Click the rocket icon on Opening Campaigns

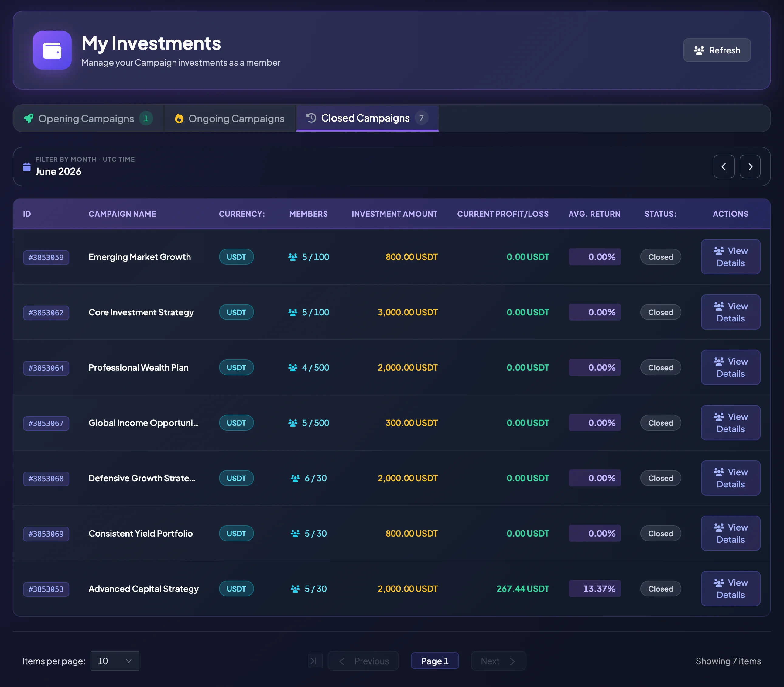pyautogui.click(x=29, y=119)
